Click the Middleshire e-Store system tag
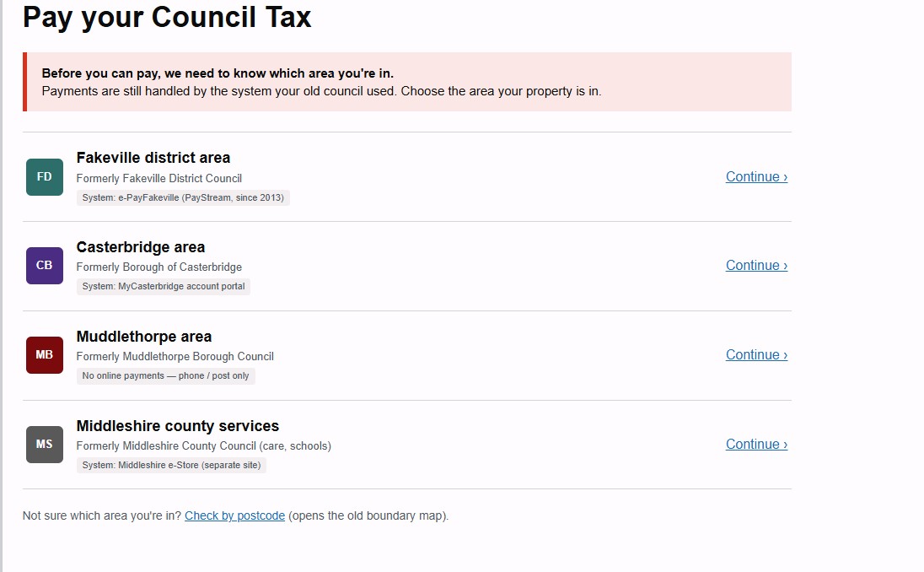Image resolution: width=924 pixels, height=572 pixels. pos(171,465)
